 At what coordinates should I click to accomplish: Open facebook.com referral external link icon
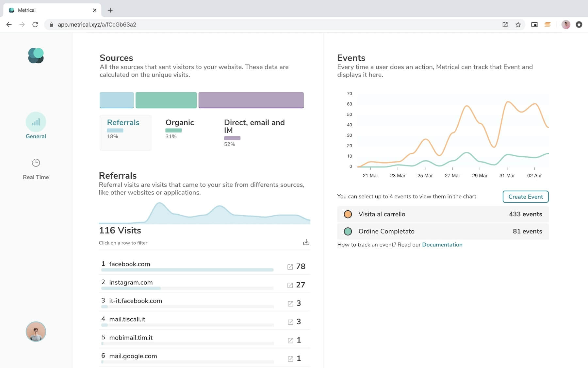(x=290, y=267)
